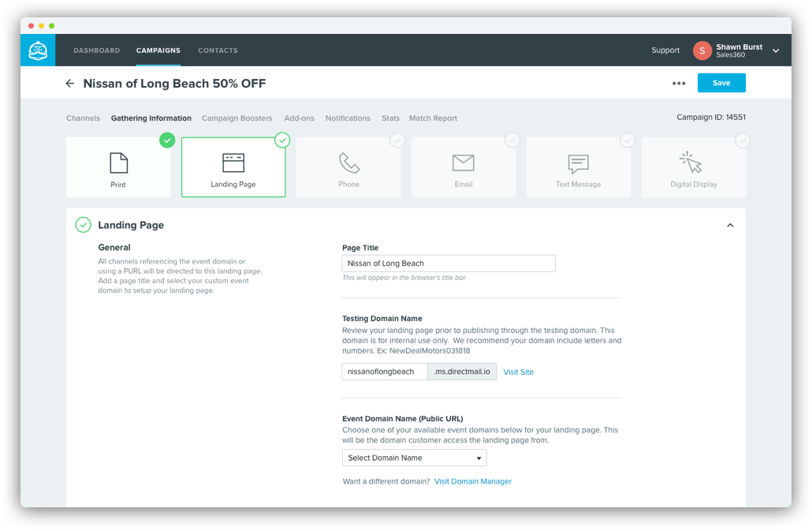Select the Text Message channel card
This screenshot has height=531, width=812.
(579, 167)
